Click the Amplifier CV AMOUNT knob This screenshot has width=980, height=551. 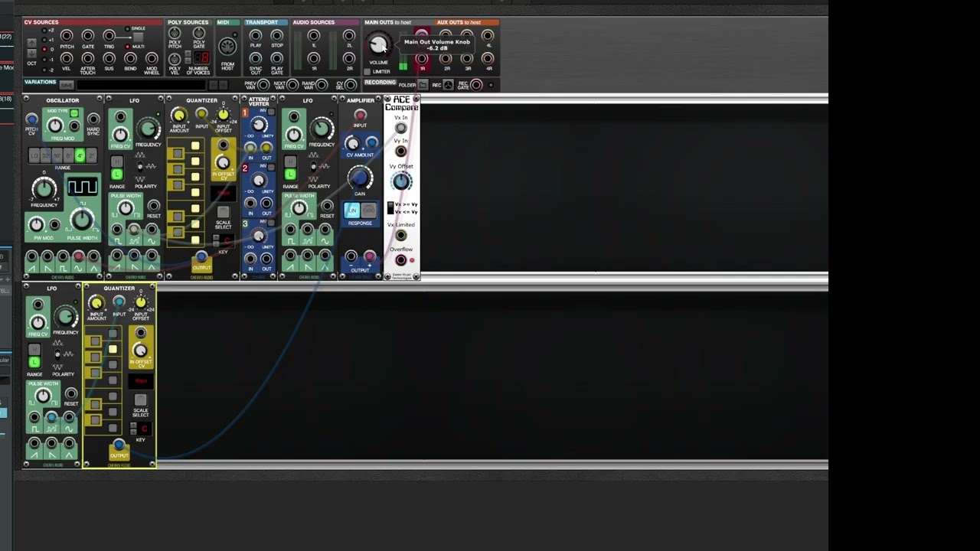(x=352, y=143)
